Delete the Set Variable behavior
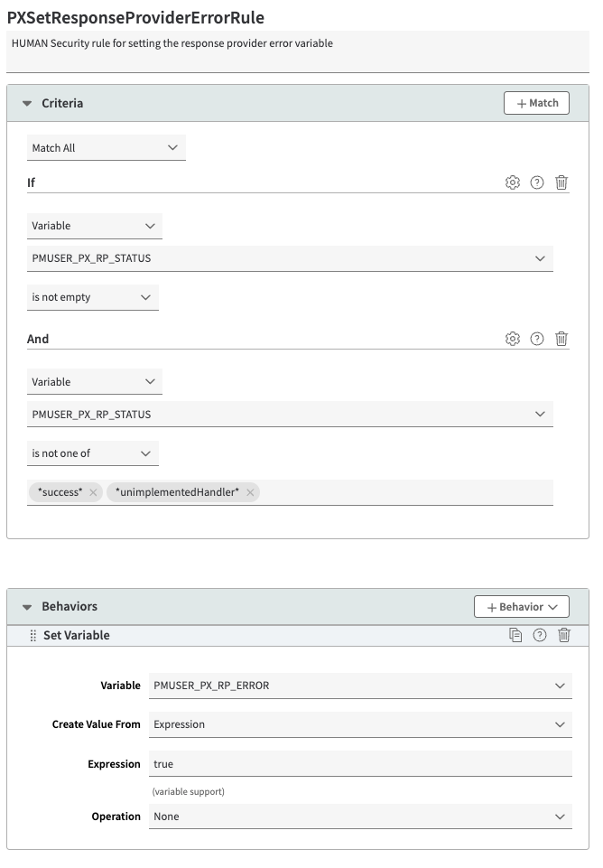Screen dimensions: 603x868 click(x=564, y=635)
